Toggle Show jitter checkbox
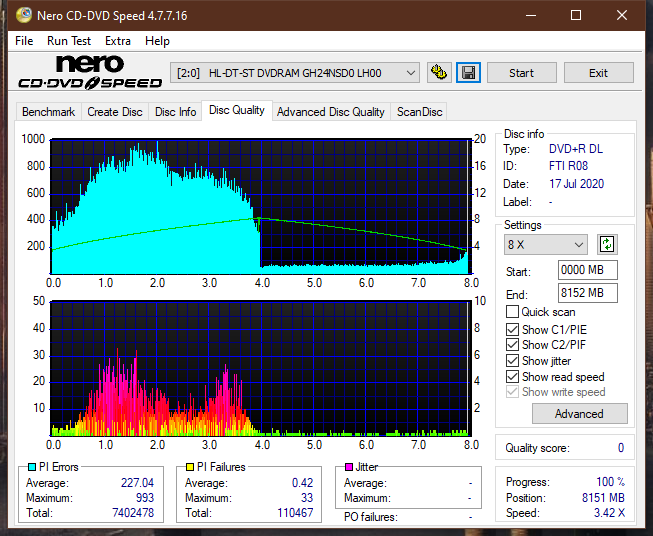The width and height of the screenshot is (653, 536). tap(512, 361)
